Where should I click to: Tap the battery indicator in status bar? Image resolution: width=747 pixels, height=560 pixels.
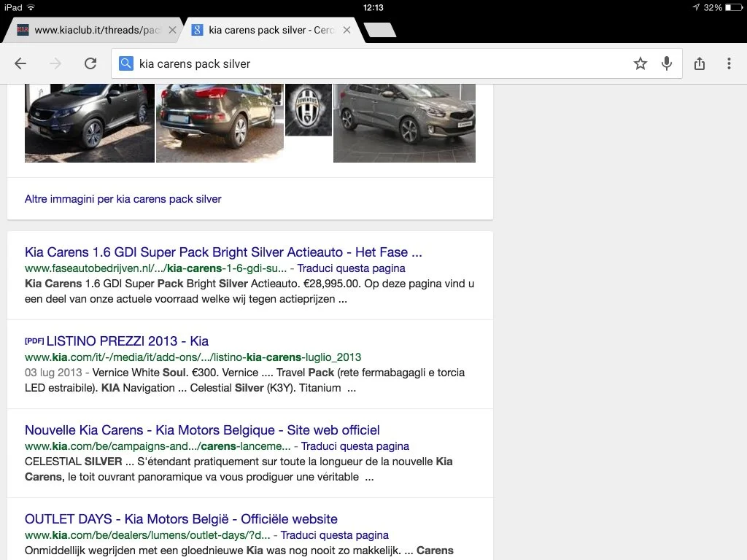pos(733,7)
